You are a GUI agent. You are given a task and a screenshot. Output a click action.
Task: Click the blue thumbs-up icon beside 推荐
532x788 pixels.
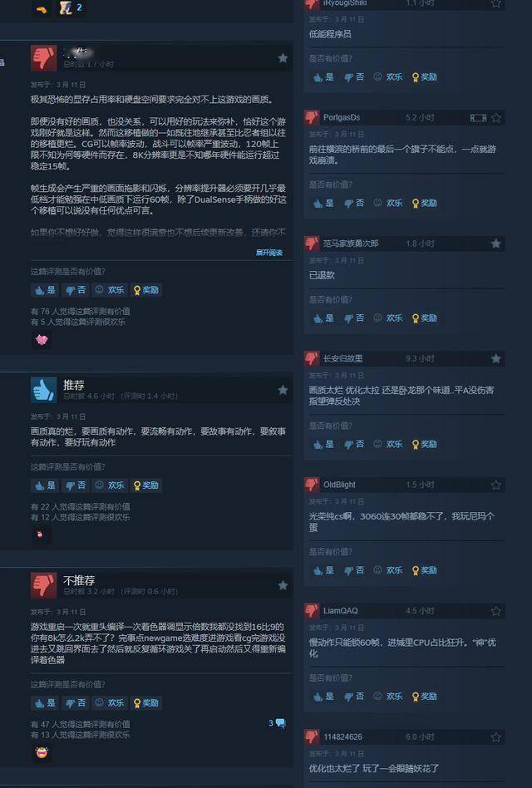tap(44, 390)
